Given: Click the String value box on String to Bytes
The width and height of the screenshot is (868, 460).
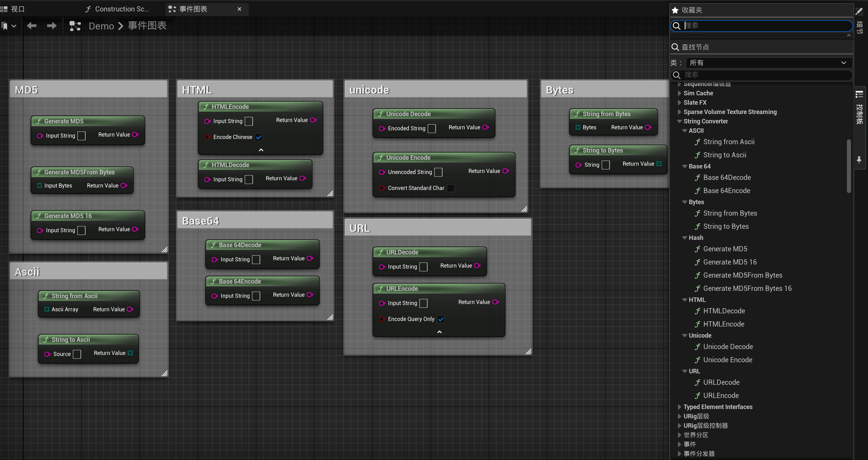Looking at the screenshot, I should click(x=606, y=165).
